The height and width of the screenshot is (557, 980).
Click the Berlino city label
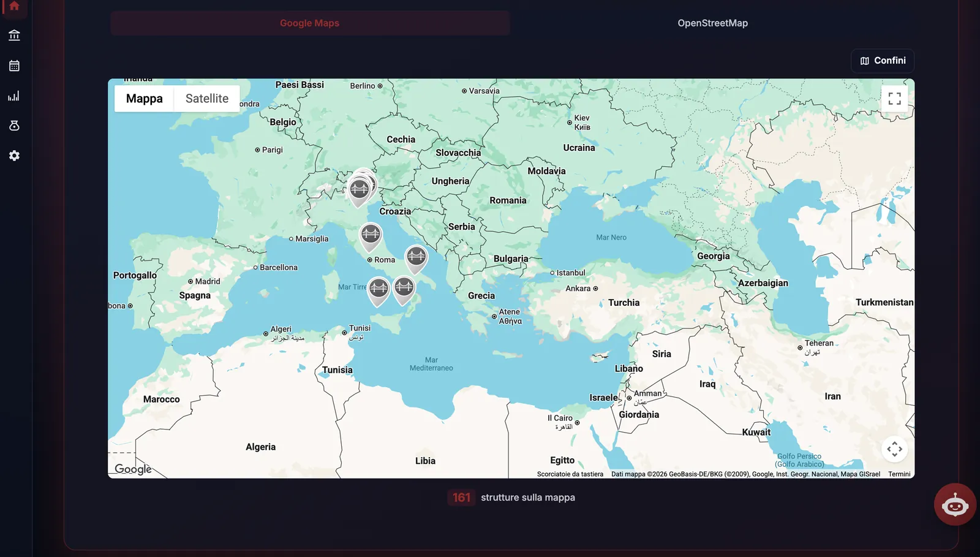[x=363, y=86]
